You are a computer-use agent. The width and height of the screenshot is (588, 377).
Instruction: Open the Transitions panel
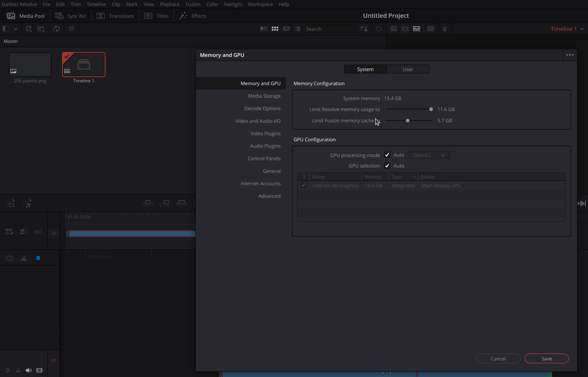pos(115,16)
